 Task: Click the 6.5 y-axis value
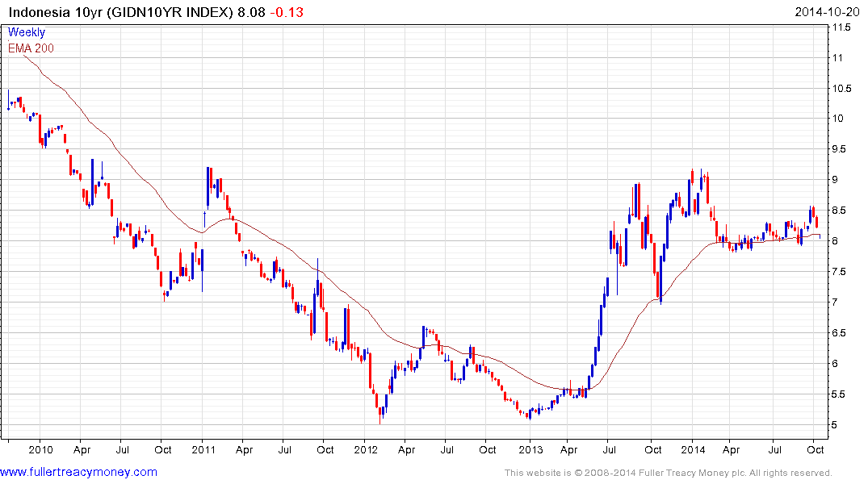(839, 333)
